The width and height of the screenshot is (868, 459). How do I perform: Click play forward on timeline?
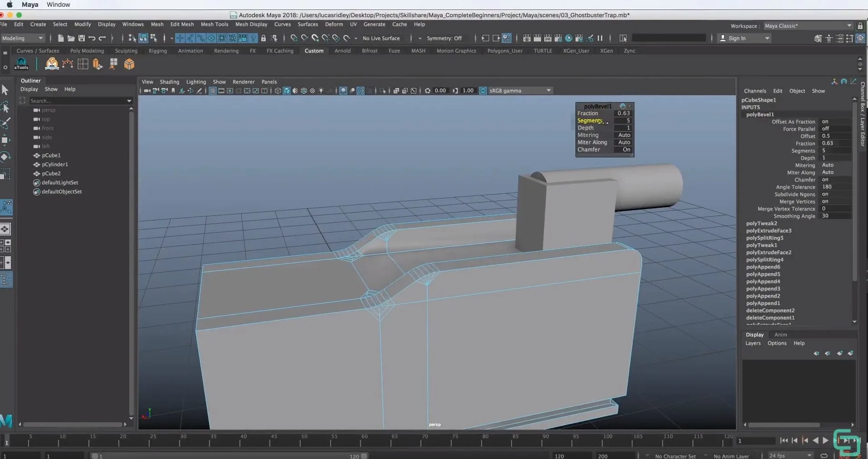825,440
